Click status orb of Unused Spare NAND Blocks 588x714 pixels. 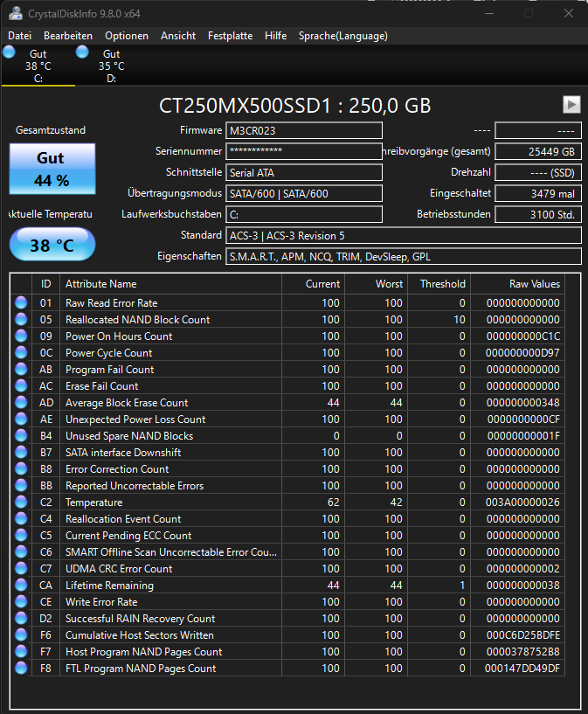click(21, 436)
